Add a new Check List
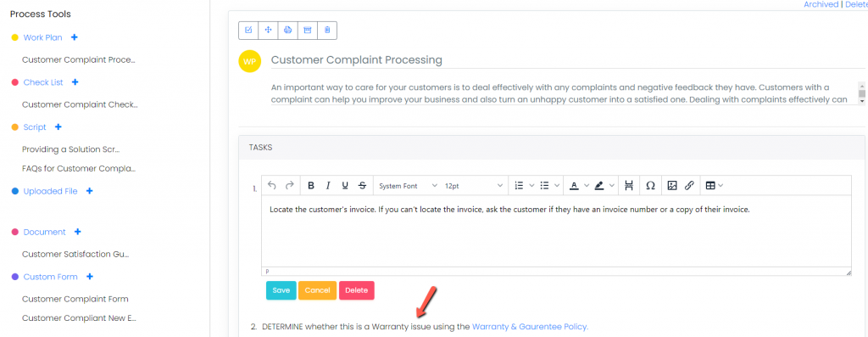 [75, 82]
